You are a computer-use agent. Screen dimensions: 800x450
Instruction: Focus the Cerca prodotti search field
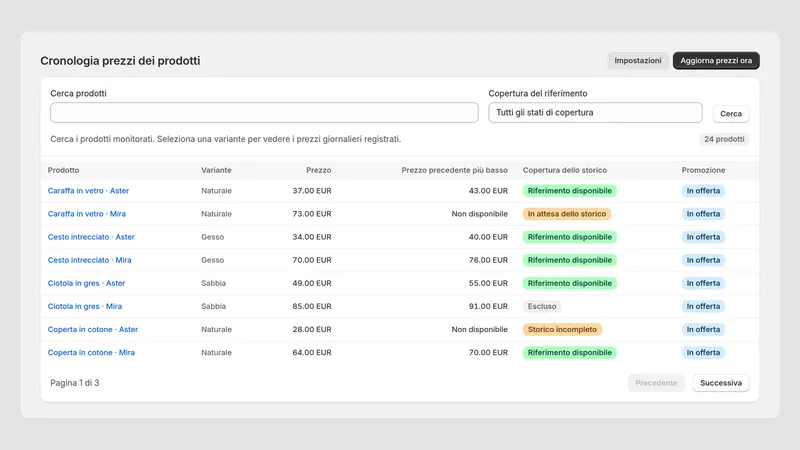point(264,113)
